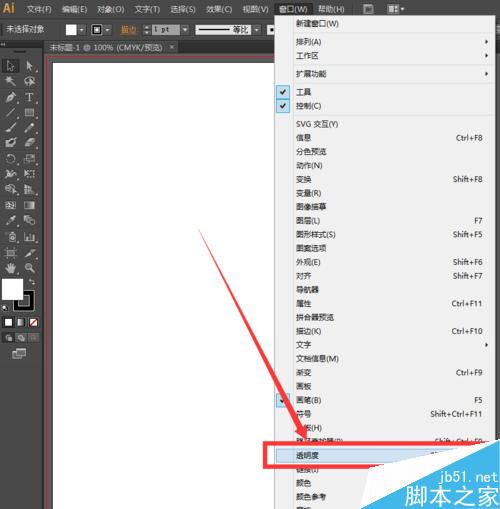The width and height of the screenshot is (500, 509).
Task: Click the stroke weight stepper arrows
Action: coord(146,30)
